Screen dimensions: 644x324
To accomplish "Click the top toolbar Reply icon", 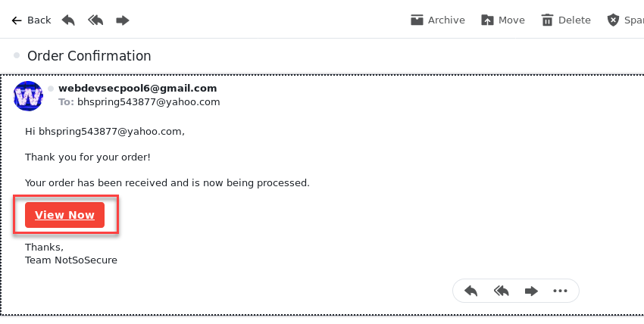I will 68,20.
